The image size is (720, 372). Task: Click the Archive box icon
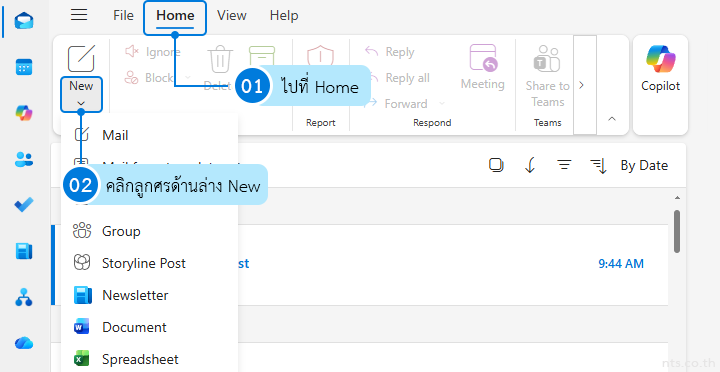coord(262,55)
